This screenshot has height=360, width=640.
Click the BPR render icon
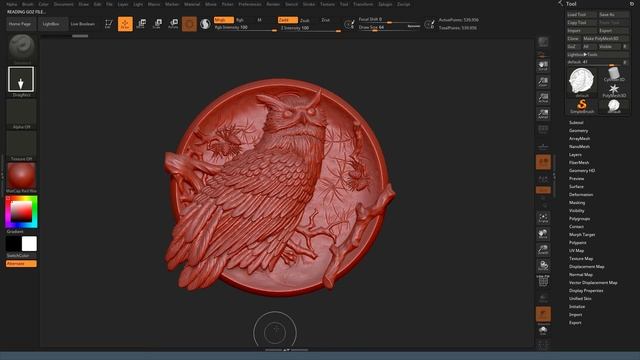point(543,42)
